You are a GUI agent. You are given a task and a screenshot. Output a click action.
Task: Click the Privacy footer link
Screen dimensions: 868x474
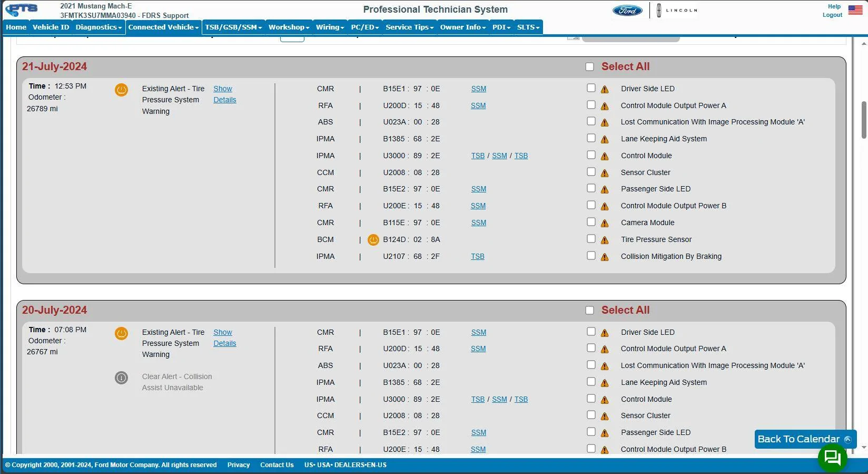point(239,465)
